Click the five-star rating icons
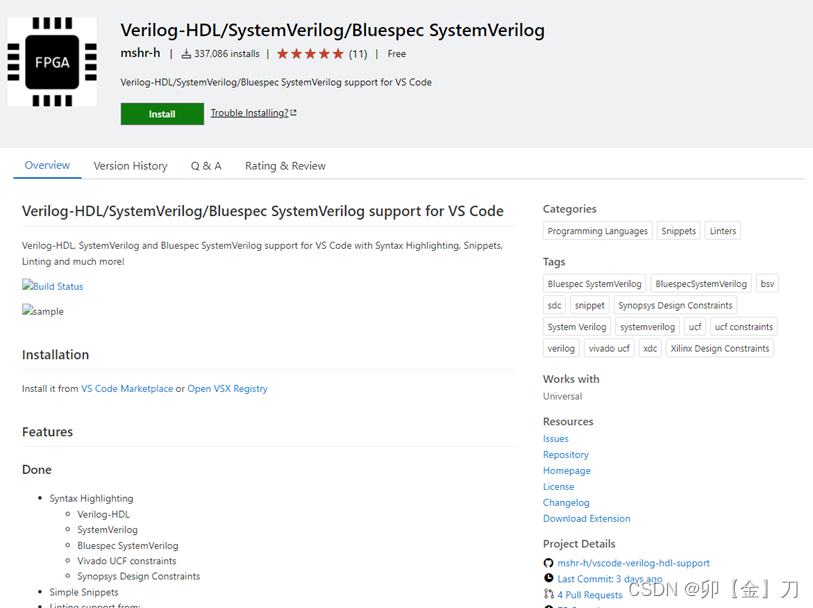Image resolution: width=813 pixels, height=608 pixels. 310,54
